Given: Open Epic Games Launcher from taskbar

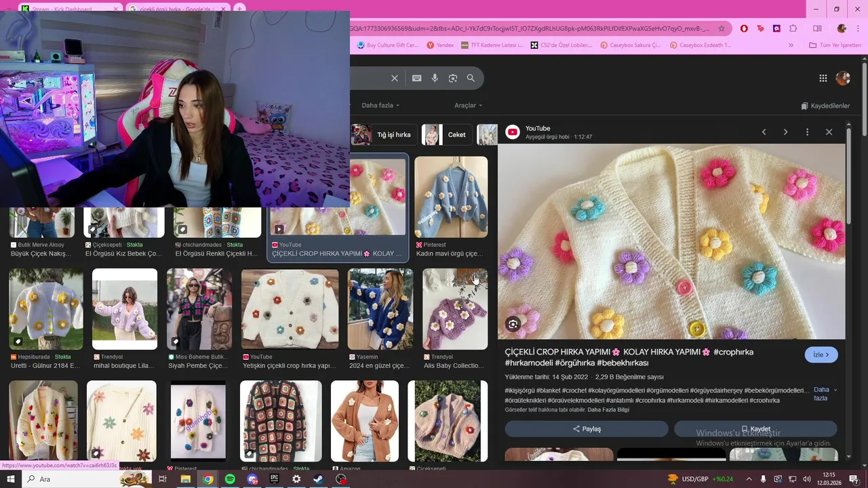Looking at the screenshot, I should [x=274, y=479].
